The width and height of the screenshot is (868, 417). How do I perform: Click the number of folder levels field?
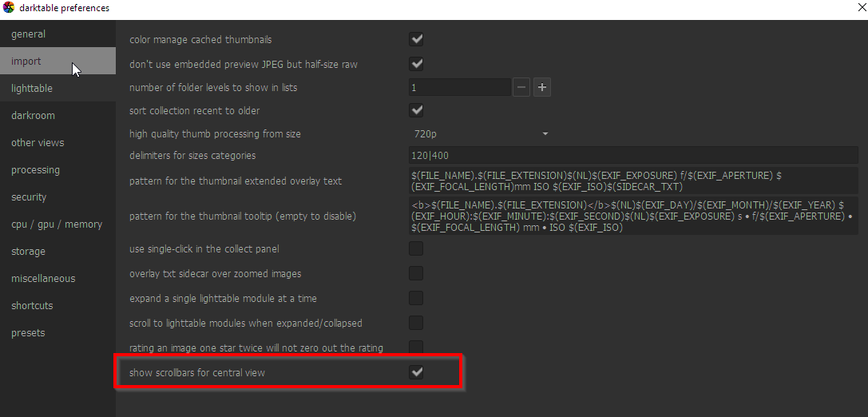459,87
